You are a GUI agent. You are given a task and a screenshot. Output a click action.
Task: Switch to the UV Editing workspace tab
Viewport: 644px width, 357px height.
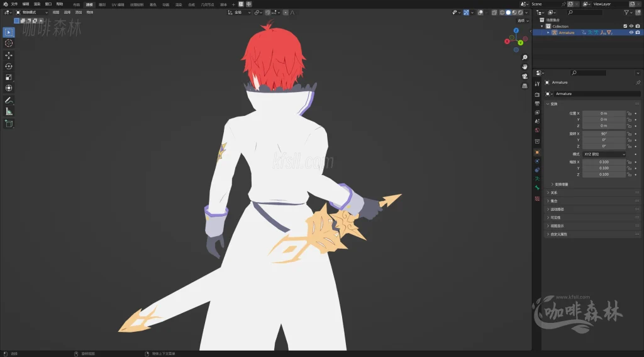click(118, 4)
